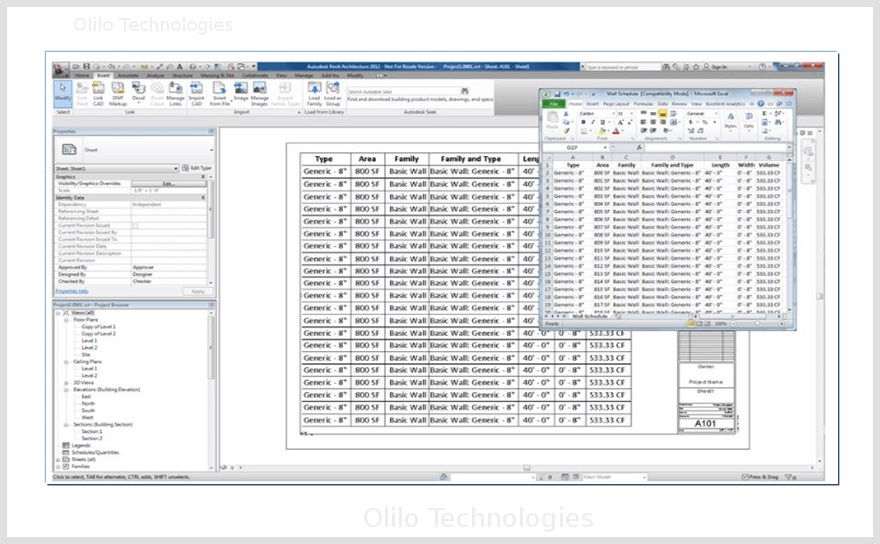880x544 pixels.
Task: Click Apply button in Properties panel
Action: click(x=198, y=291)
